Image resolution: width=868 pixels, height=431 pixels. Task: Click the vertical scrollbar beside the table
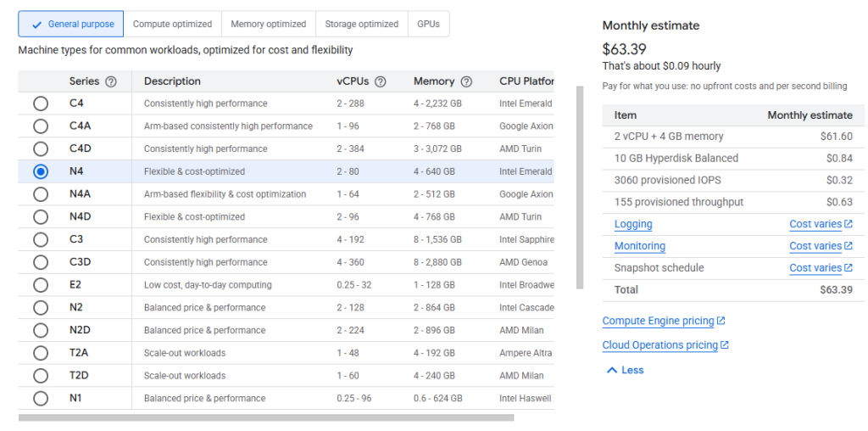pos(580,187)
